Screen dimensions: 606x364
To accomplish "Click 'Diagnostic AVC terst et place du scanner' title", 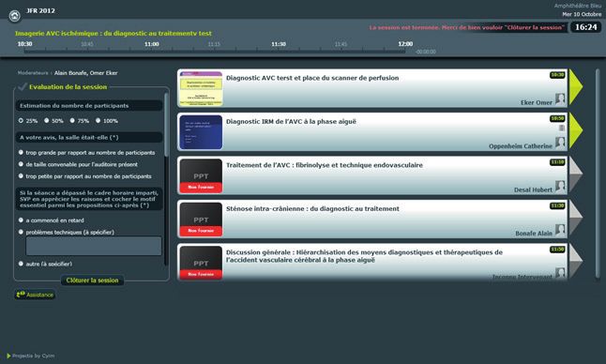I will click(x=312, y=78).
